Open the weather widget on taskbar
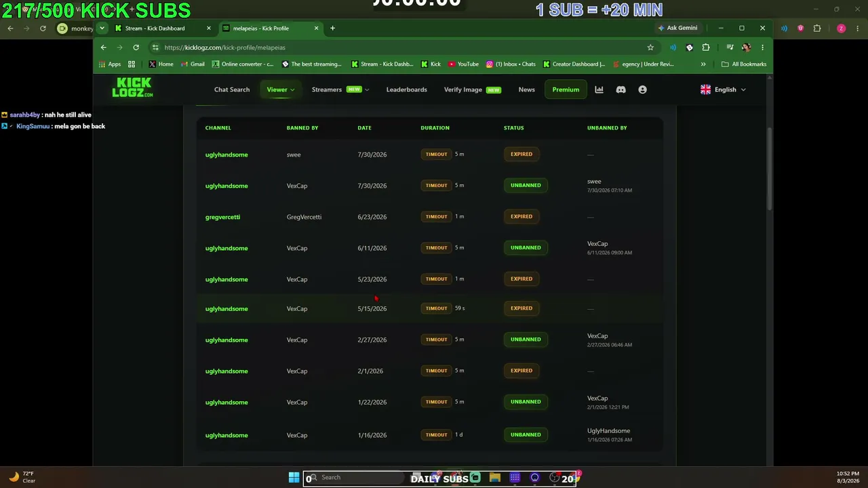The width and height of the screenshot is (868, 488). [22, 477]
